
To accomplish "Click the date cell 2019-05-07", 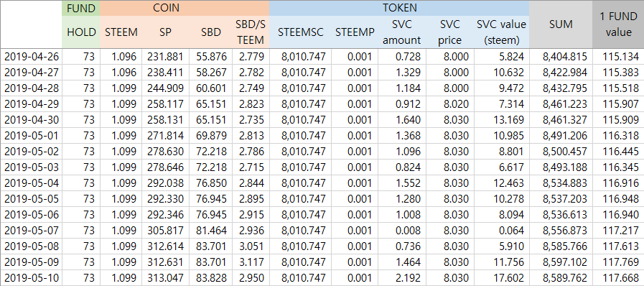I will click(31, 231).
